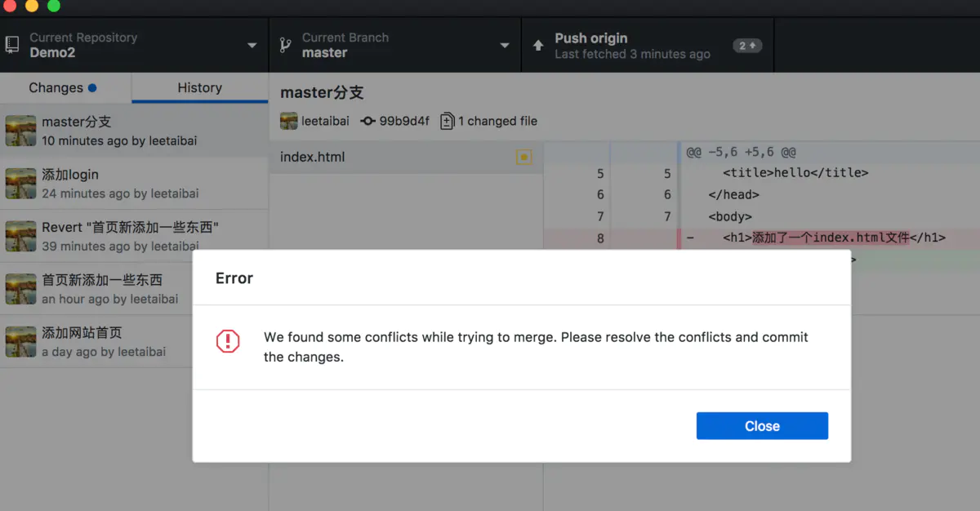This screenshot has width=980, height=511.
Task: Click the changed-file document icon
Action: point(447,120)
